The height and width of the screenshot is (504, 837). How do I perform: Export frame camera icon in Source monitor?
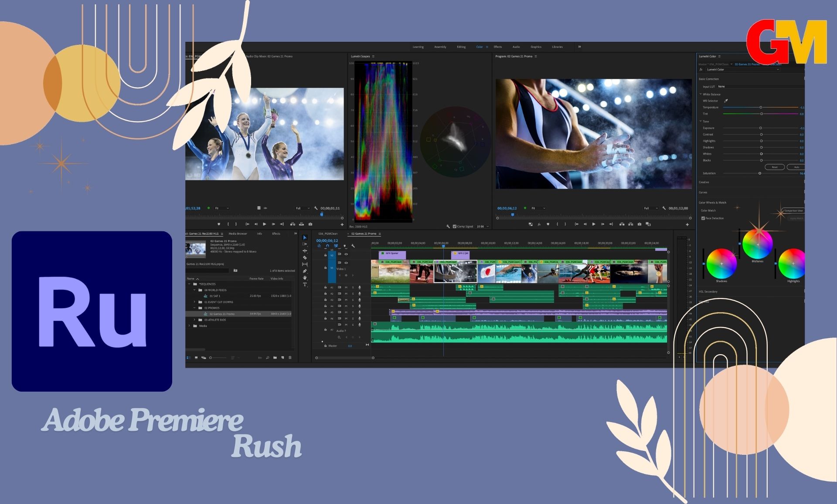coord(310,224)
